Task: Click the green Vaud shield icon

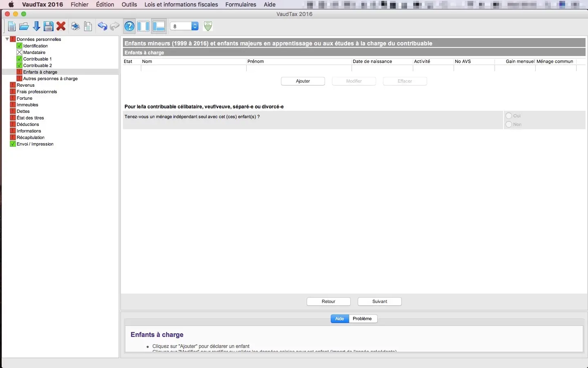Action: tap(208, 26)
